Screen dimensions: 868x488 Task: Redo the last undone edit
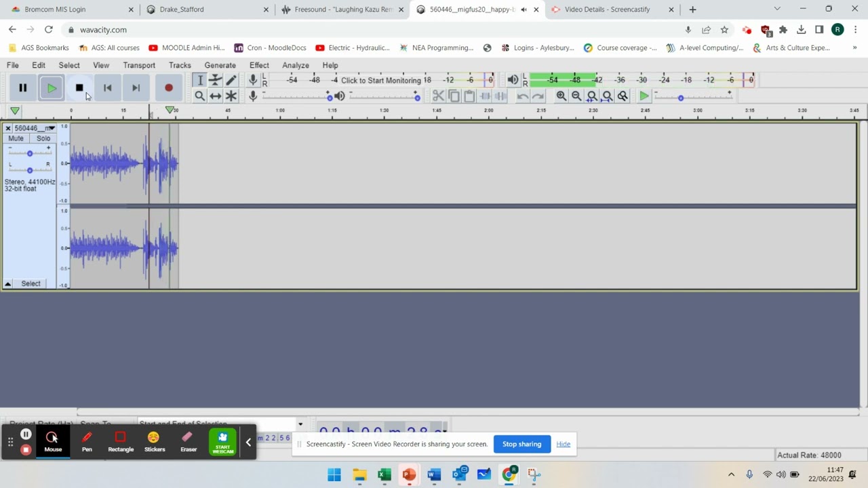click(x=538, y=96)
